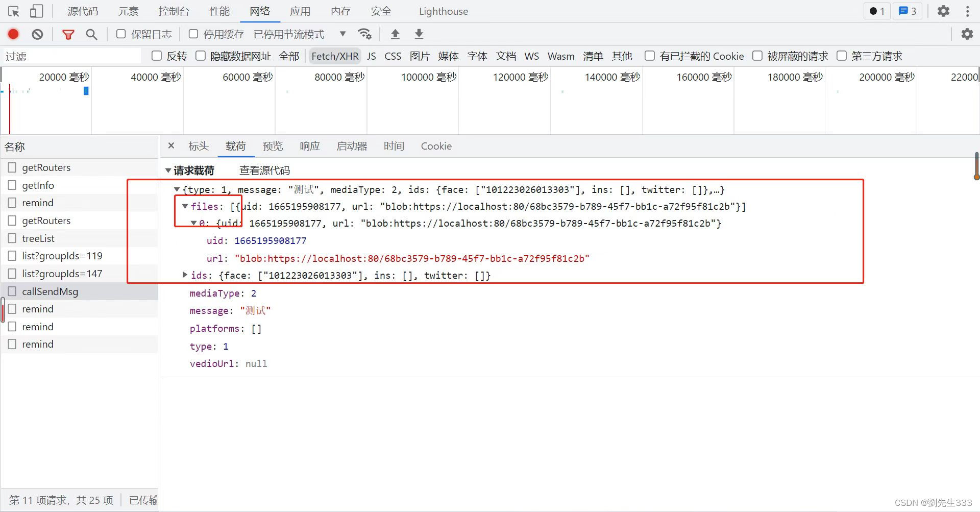Screen dimensions: 980x512
Task: Expand the ids object node
Action: tap(185, 275)
